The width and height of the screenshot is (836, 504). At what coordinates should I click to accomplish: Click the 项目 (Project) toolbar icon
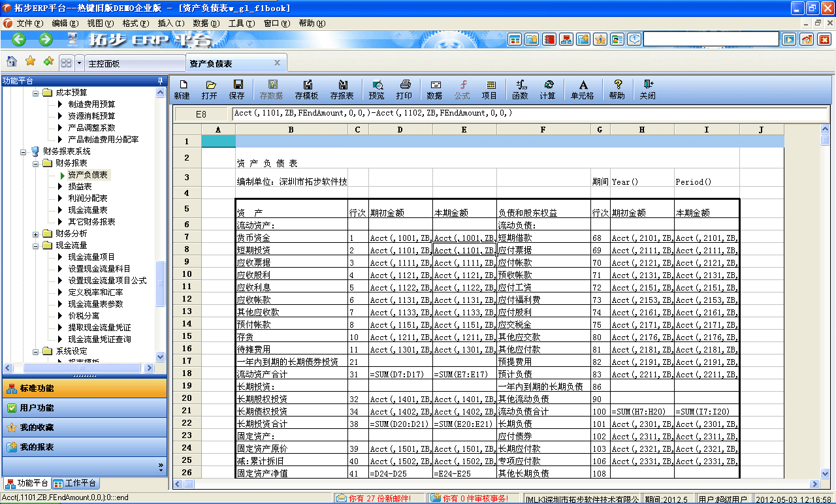[490, 88]
